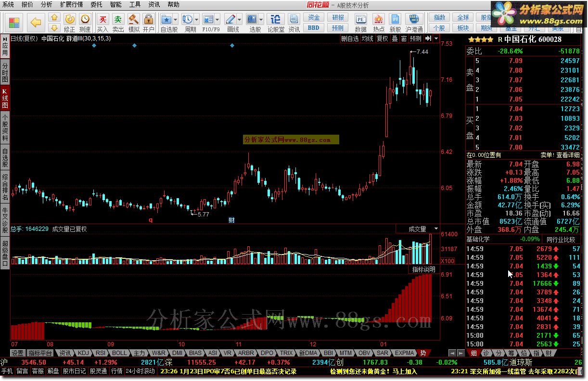
Task: Open the 新股 IPO icon
Action: point(395,22)
